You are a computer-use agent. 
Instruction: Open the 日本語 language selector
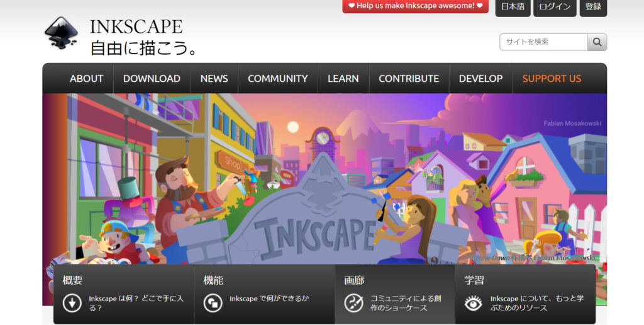pos(513,7)
